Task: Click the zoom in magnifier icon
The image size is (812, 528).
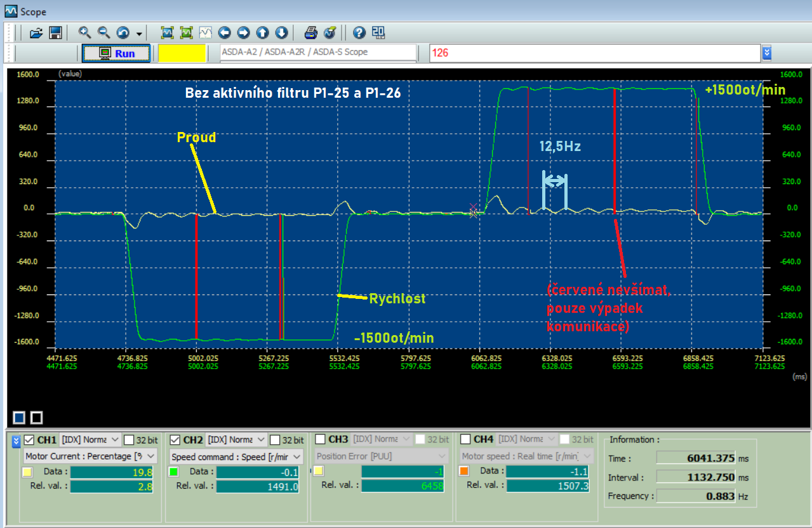Action: click(84, 32)
